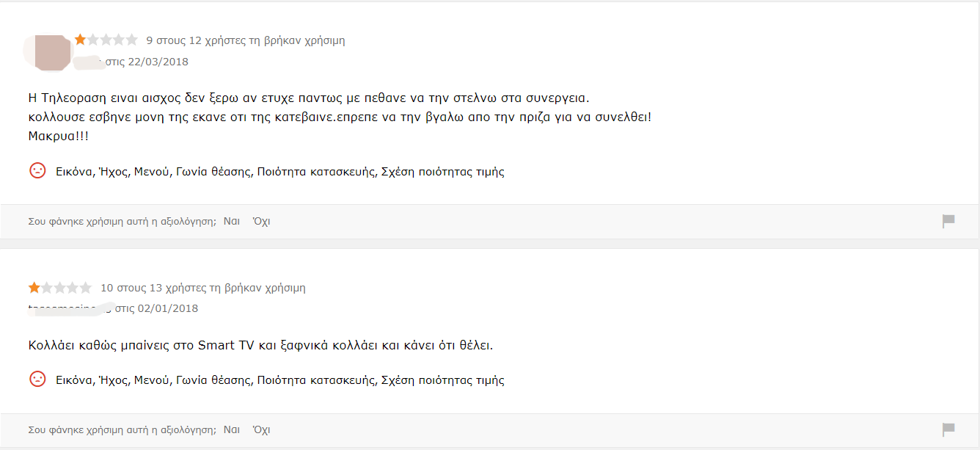Click the review text starting 'Η Τηλεοραση ειναι αισχος'
The image size is (980, 450).
pos(308,98)
